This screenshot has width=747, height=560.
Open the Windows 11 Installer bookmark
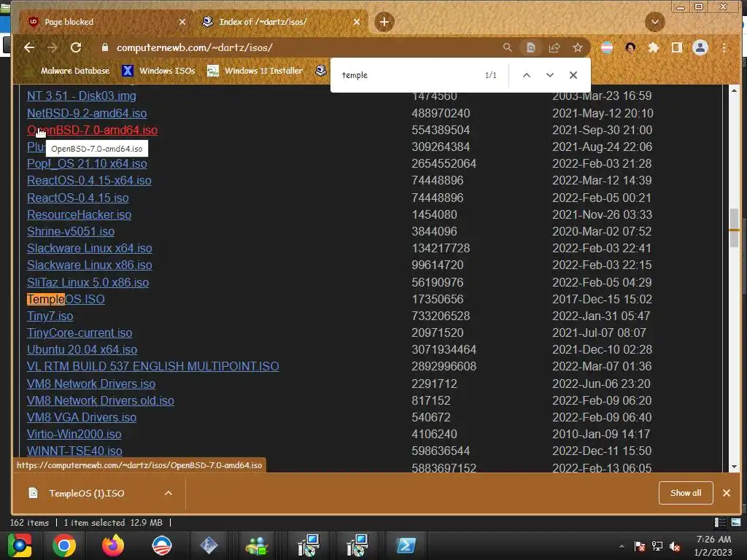255,71
